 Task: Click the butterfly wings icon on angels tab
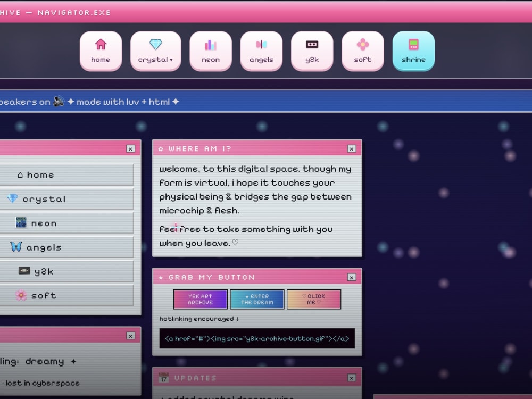261,44
